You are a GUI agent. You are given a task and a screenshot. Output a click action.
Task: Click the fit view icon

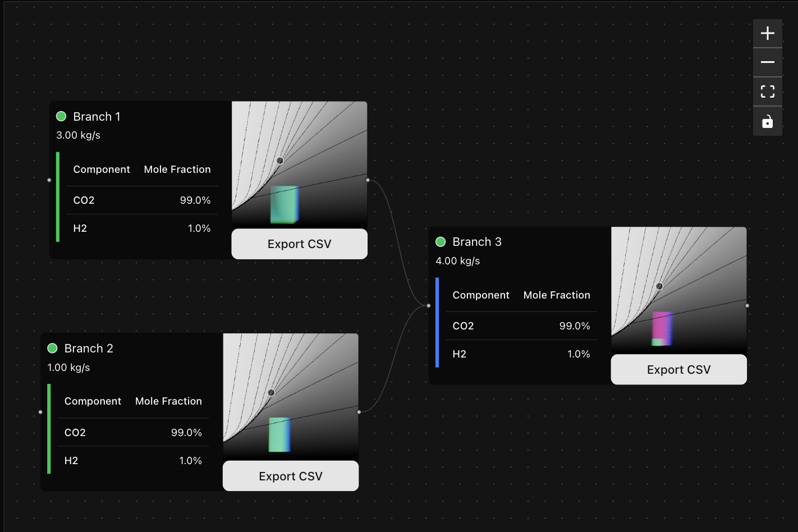pos(767,91)
